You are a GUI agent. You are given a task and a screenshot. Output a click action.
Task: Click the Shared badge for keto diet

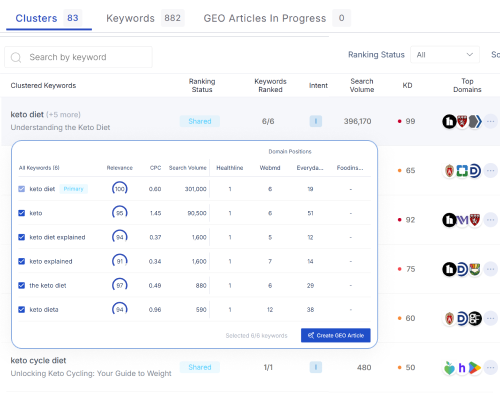tap(200, 121)
